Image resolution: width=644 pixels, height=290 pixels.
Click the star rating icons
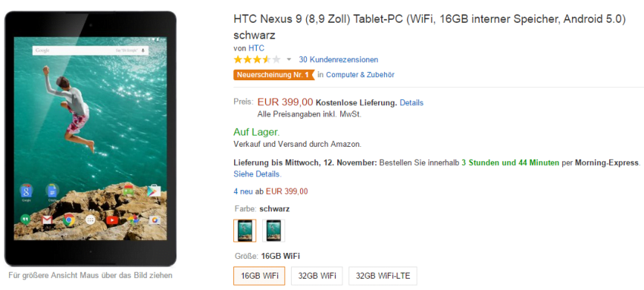coord(257,60)
